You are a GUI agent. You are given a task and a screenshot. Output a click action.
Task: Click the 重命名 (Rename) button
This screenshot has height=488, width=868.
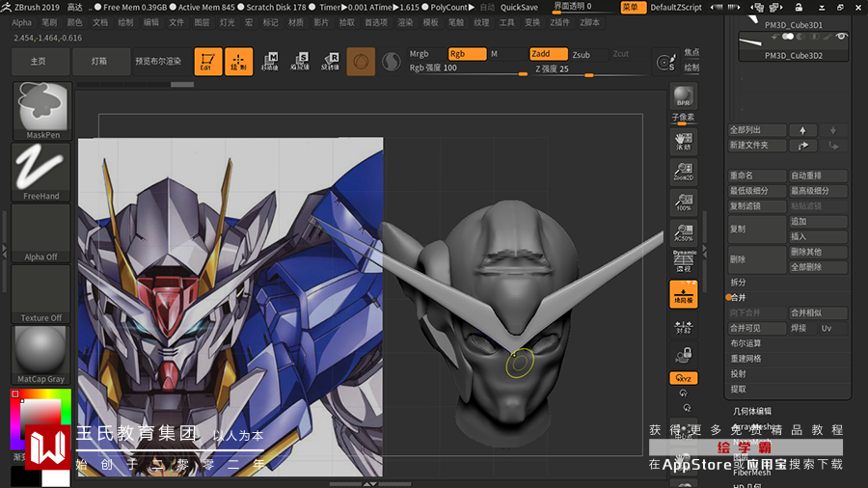[x=756, y=176]
